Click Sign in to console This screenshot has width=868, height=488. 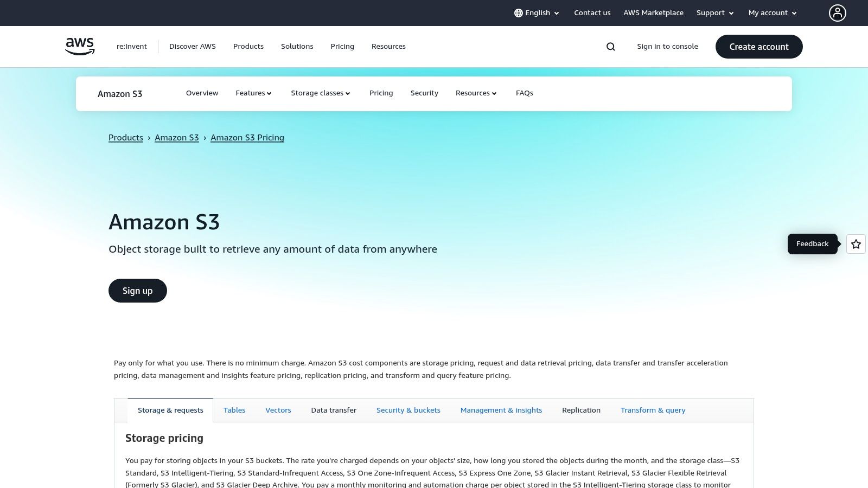point(667,46)
